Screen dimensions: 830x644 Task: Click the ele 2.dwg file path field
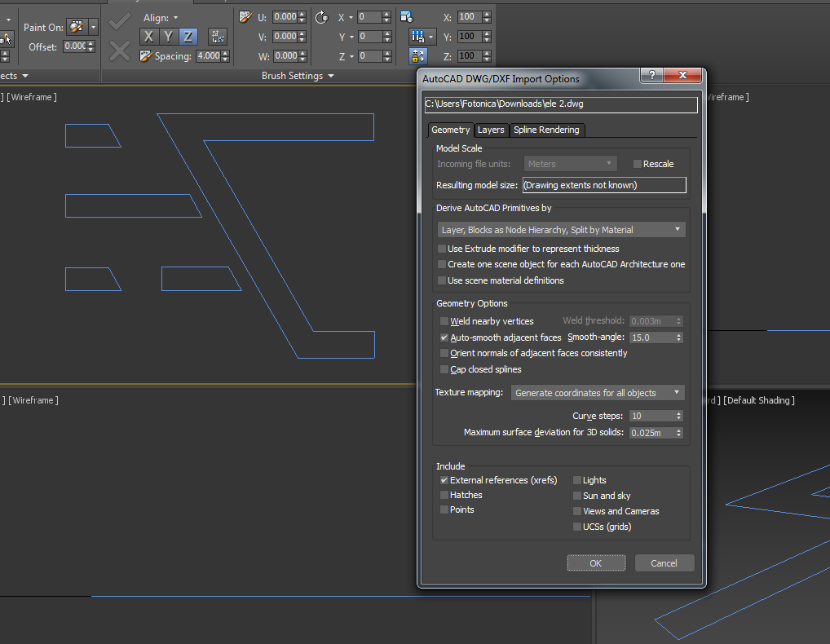pyautogui.click(x=559, y=104)
